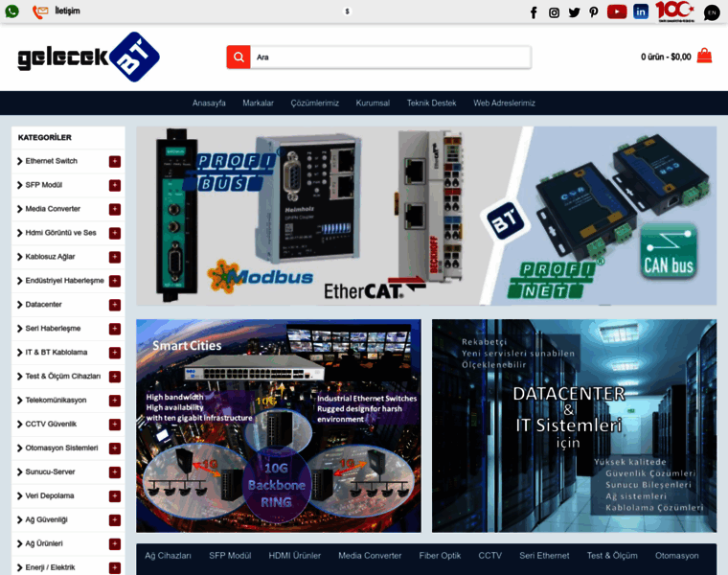Image resolution: width=728 pixels, height=575 pixels.
Task: Expand Hdmi Görüntü ve Ses plus button
Action: (115, 233)
